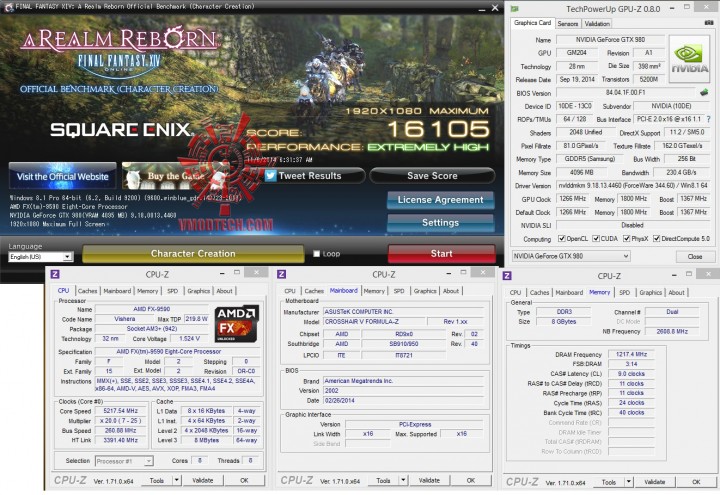Click the score value 16105
This screenshot has width=720, height=495.
point(439,129)
